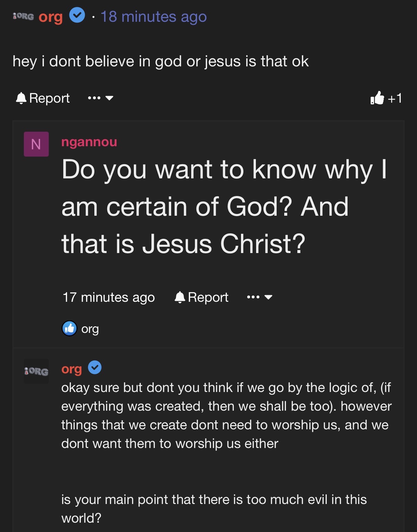Open the 18 minutes ago timestamp link
The width and height of the screenshot is (417, 532).
pos(154,17)
